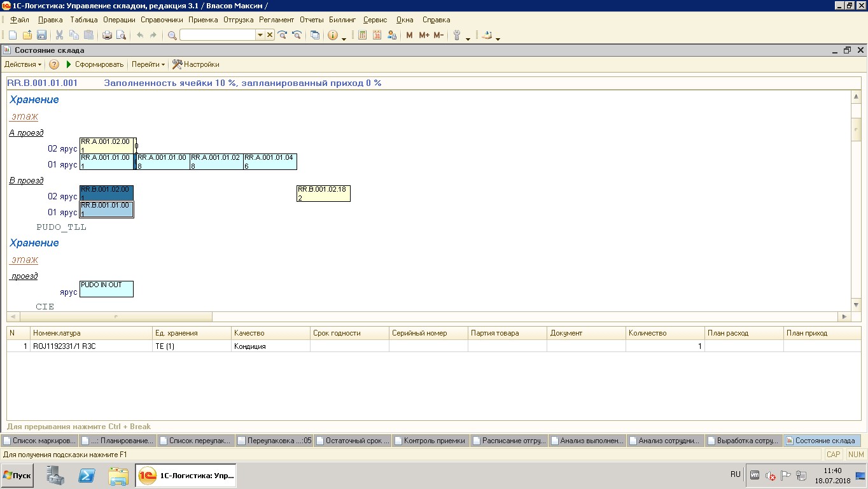Click the Номенклатура column header
868x489 pixels.
tap(90, 333)
